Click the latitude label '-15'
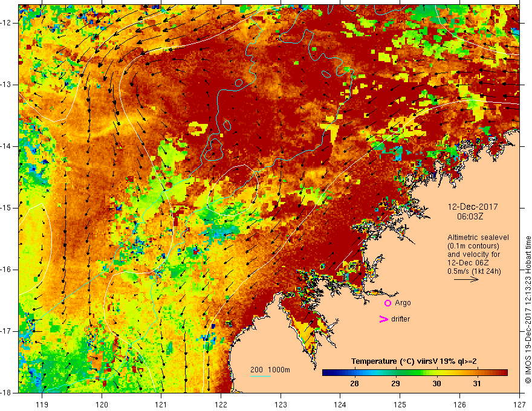Viewport: 532px width, 411px height. (x=6, y=208)
